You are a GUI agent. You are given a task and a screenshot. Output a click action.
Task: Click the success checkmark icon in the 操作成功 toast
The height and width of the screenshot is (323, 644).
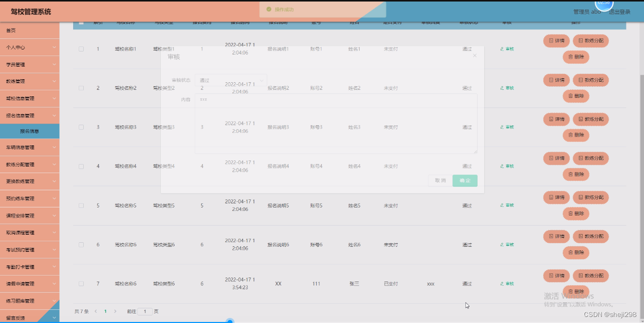[268, 9]
